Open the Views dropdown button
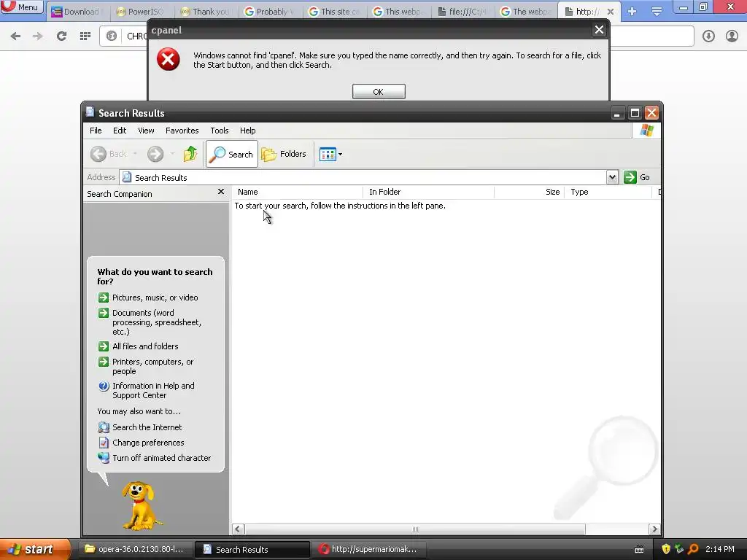 [x=330, y=154]
